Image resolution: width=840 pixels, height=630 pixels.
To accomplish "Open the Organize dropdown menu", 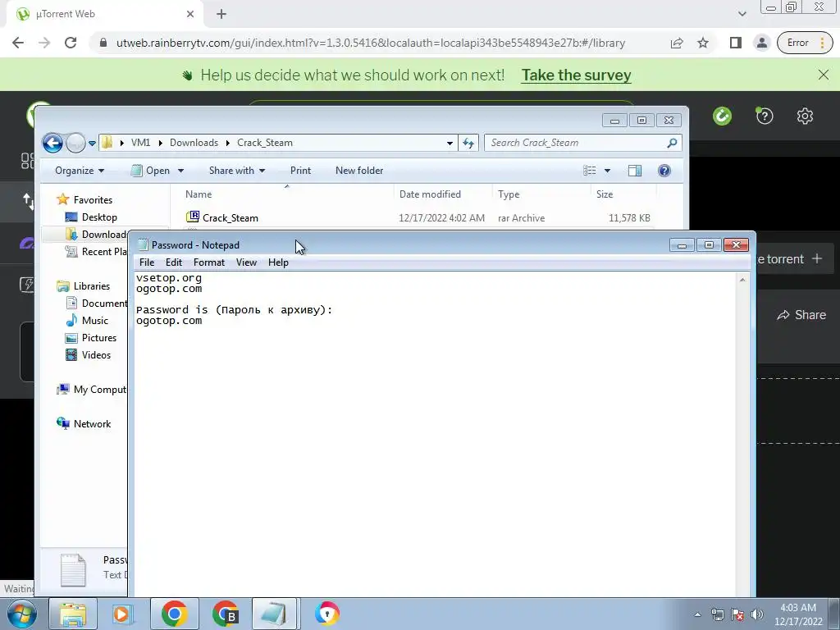I will click(x=80, y=171).
